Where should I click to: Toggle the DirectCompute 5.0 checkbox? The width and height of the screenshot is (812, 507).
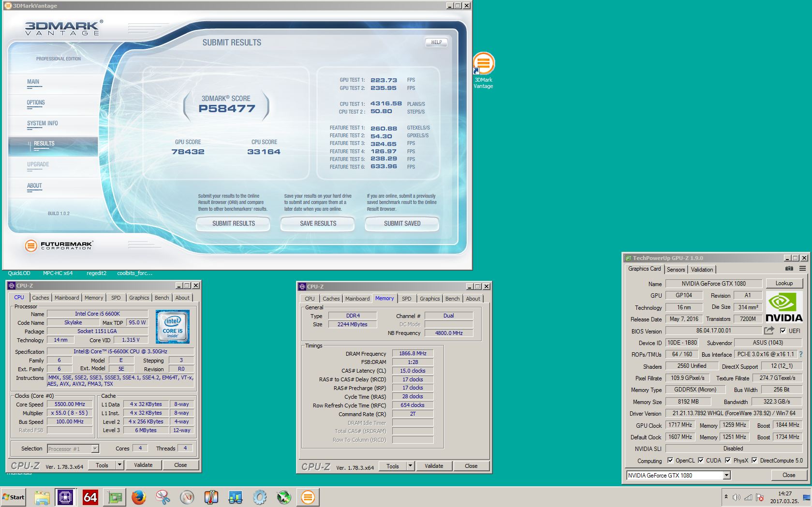point(754,461)
